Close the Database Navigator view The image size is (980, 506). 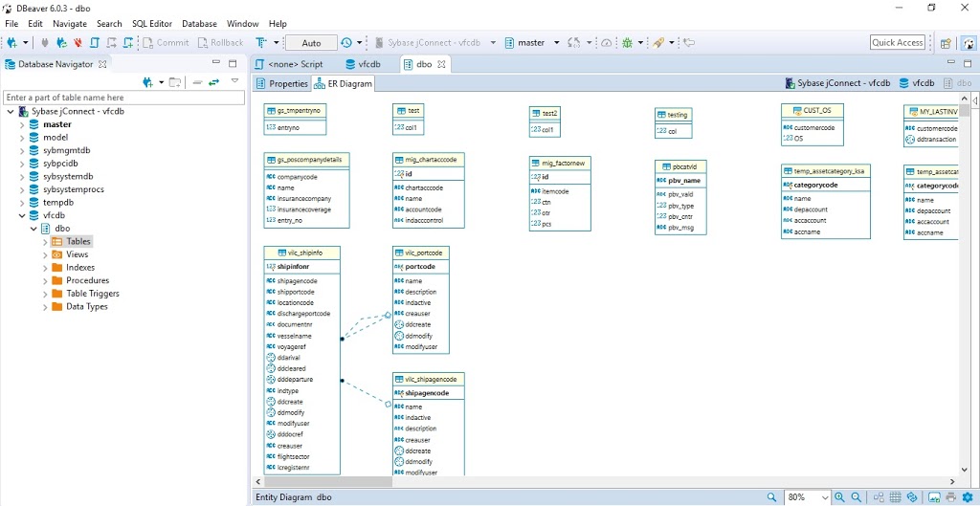(x=102, y=64)
